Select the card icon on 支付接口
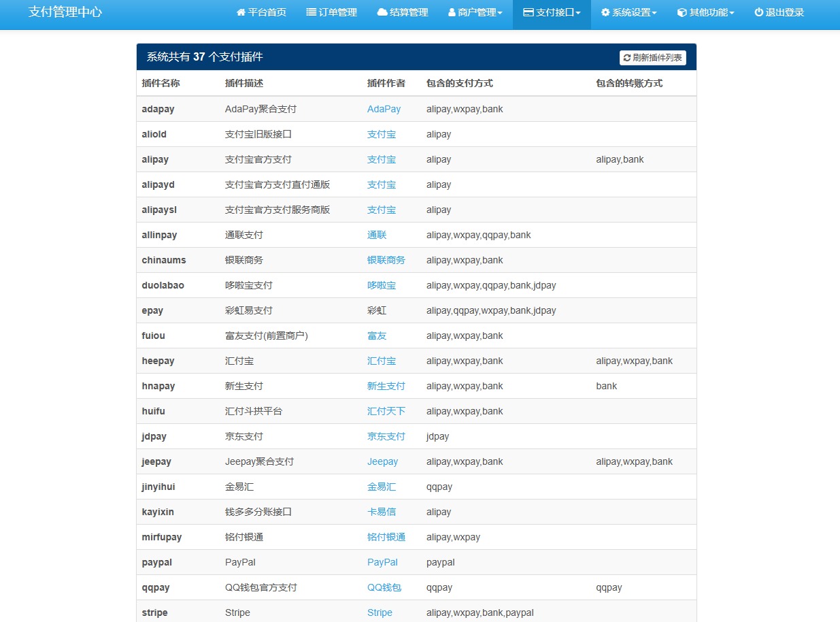The width and height of the screenshot is (840, 622). point(527,12)
